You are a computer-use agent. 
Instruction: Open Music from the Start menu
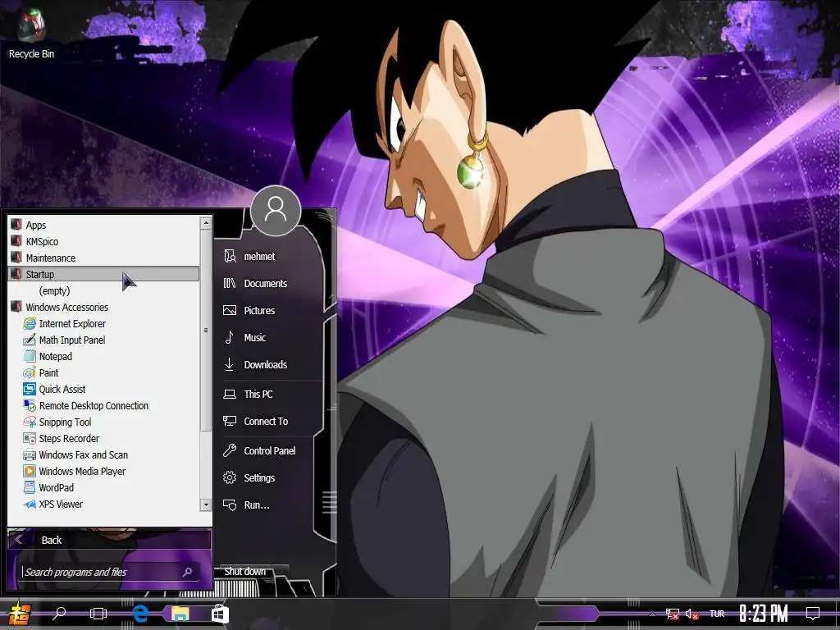click(271, 337)
